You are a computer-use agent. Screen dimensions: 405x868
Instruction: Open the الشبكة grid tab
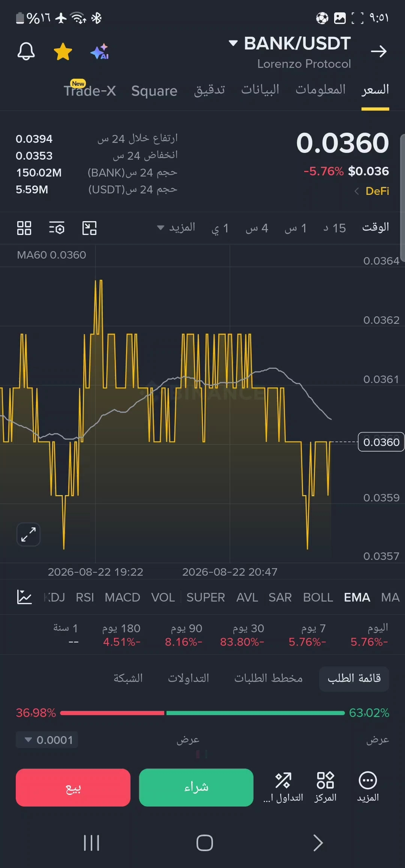pyautogui.click(x=128, y=678)
